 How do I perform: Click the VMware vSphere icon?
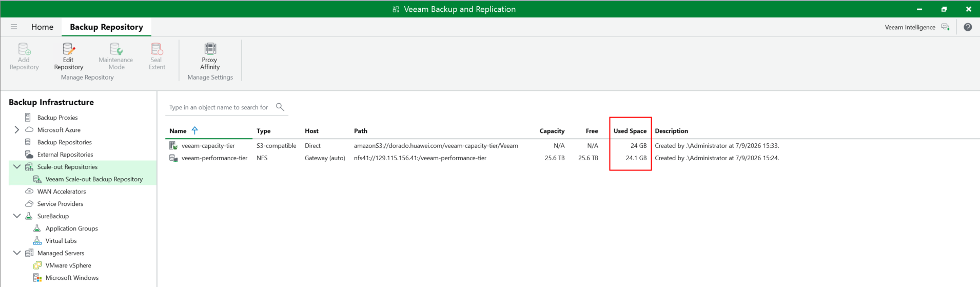click(37, 265)
